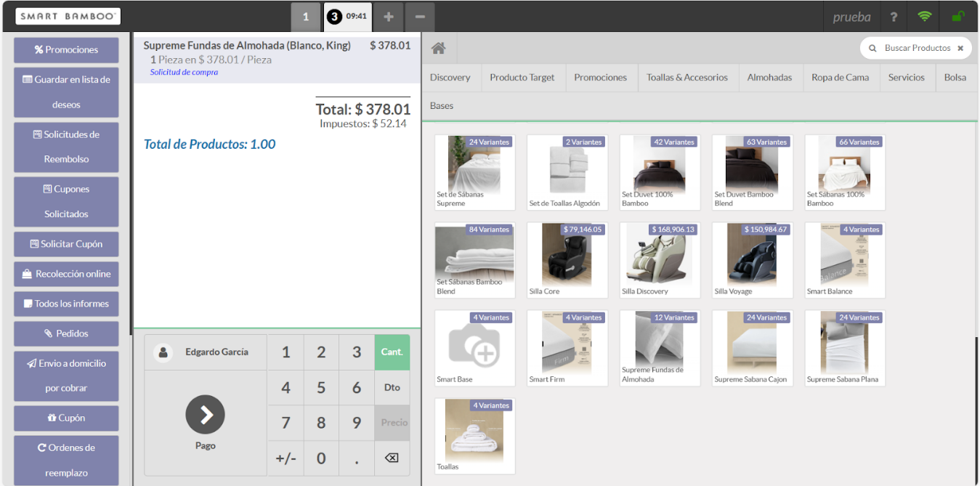Screen dimensions: 980x486
Task: Select the Smart Firm product
Action: pos(567,348)
